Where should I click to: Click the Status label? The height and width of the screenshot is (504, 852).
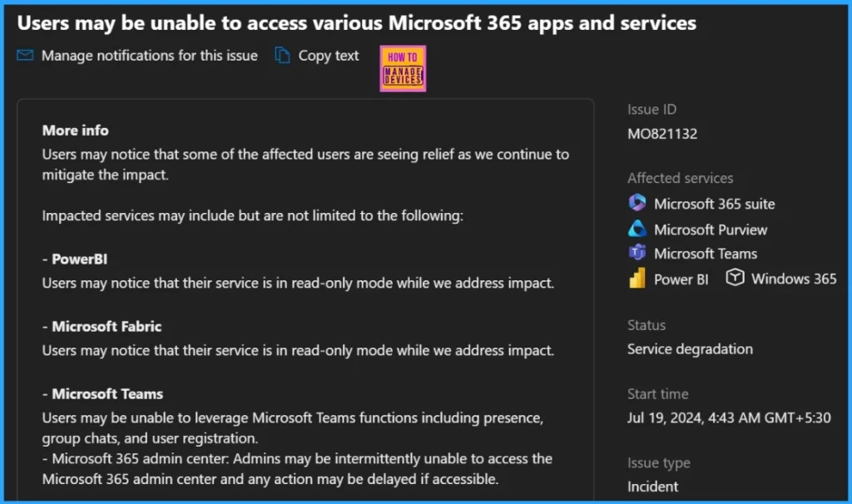[x=646, y=325]
